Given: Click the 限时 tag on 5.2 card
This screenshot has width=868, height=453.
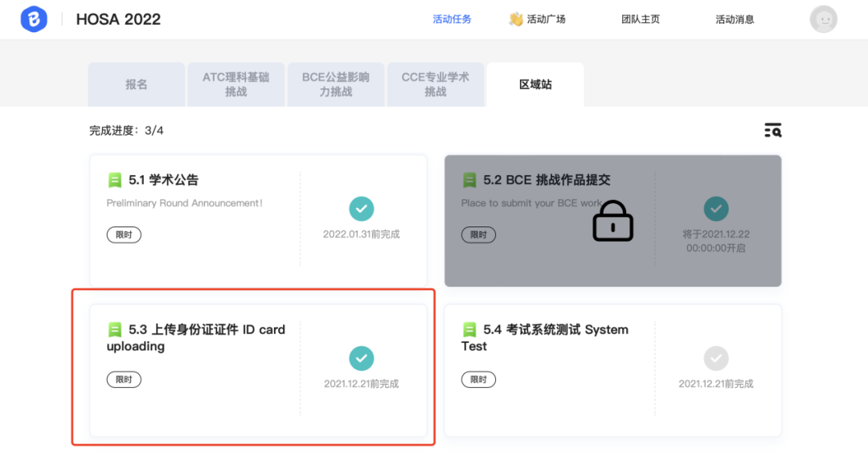Looking at the screenshot, I should coord(478,235).
